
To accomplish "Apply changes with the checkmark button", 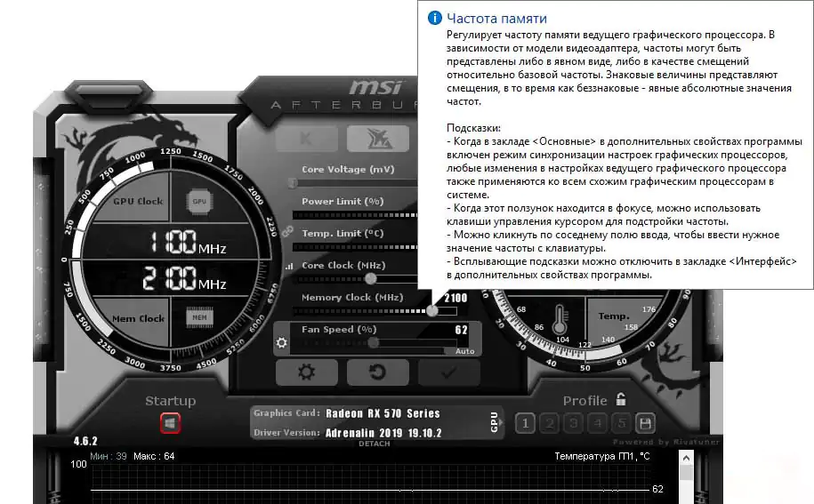I will pos(448,372).
